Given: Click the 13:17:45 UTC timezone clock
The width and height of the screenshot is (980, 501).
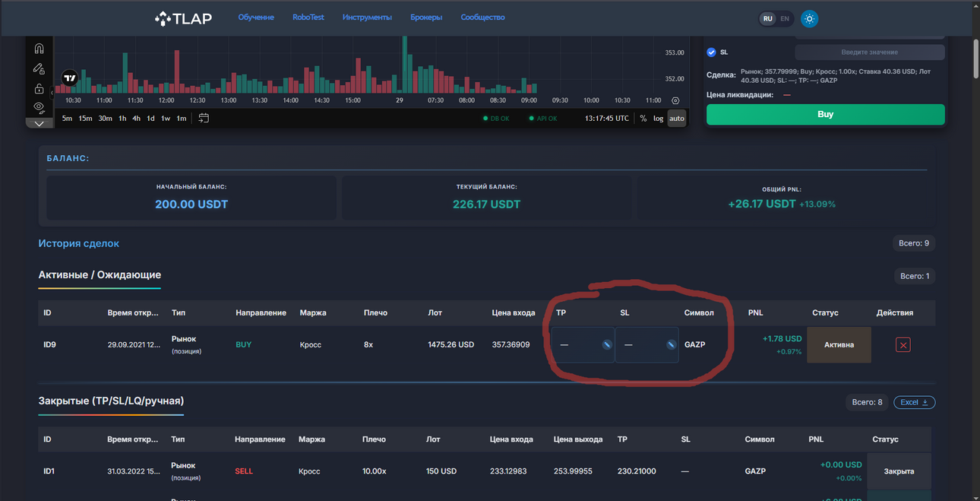Looking at the screenshot, I should [607, 118].
